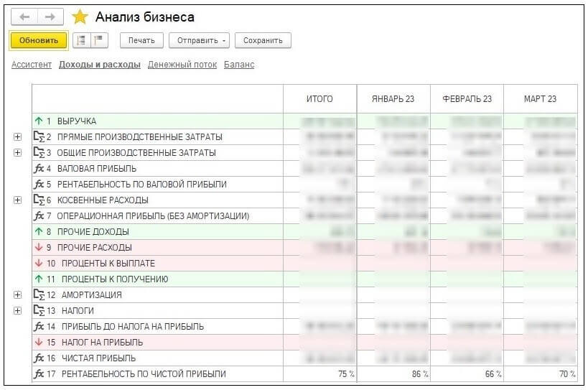
Task: Expand the КОСВЕННЫЕ РАСХОДЫ row
Action: click(x=18, y=200)
